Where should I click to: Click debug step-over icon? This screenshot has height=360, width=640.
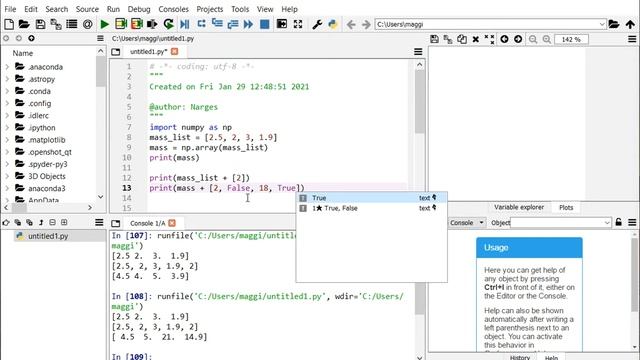[201, 24]
